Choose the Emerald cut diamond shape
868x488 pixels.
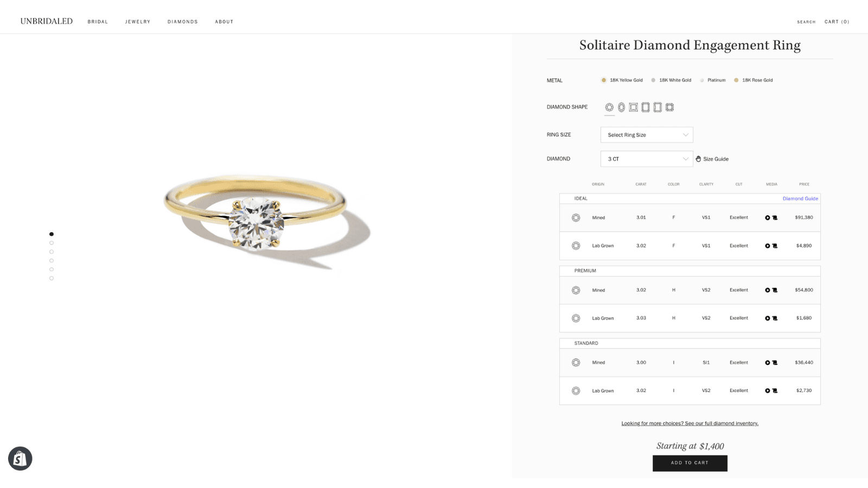(x=646, y=107)
